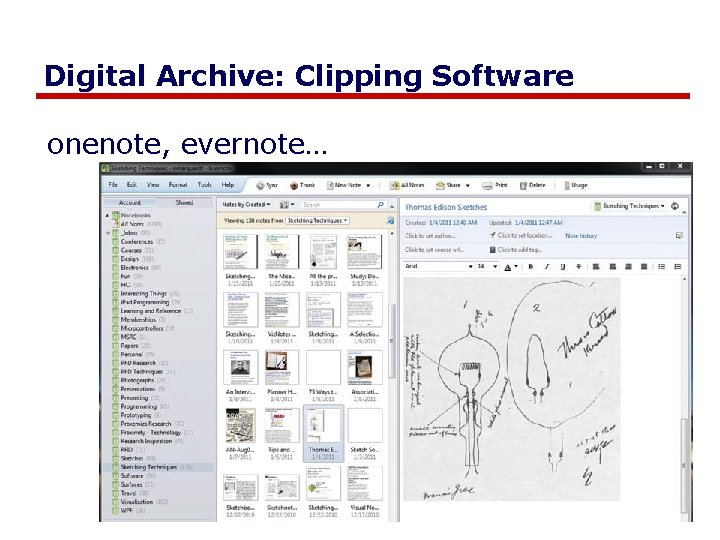The image size is (720, 540).
Task: Open the Share dropdown arrow
Action: (468, 186)
